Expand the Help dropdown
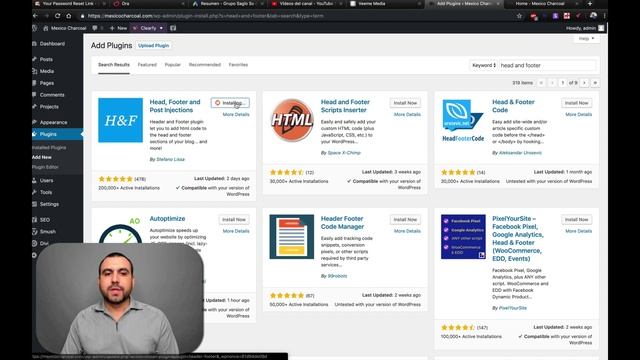 [587, 38]
